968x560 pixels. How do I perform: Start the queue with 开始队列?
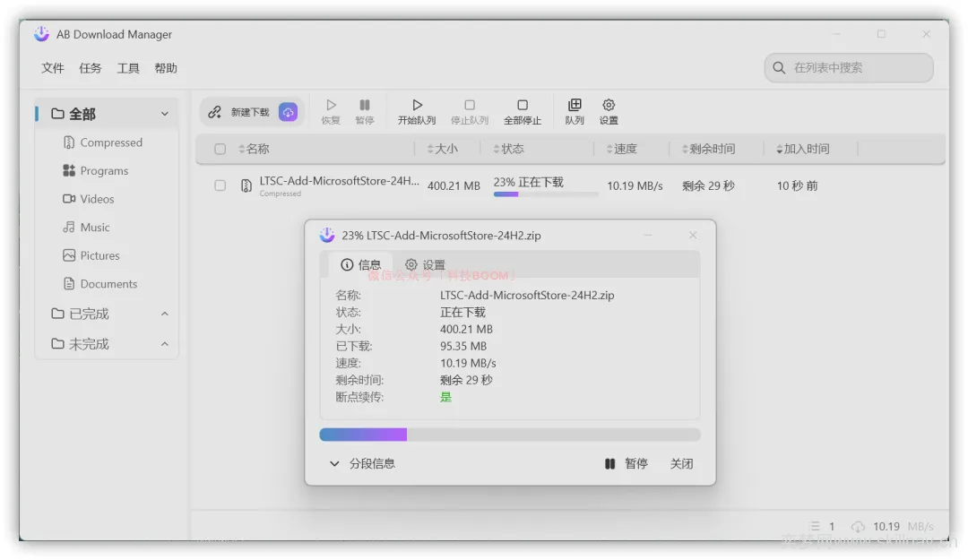point(417,112)
